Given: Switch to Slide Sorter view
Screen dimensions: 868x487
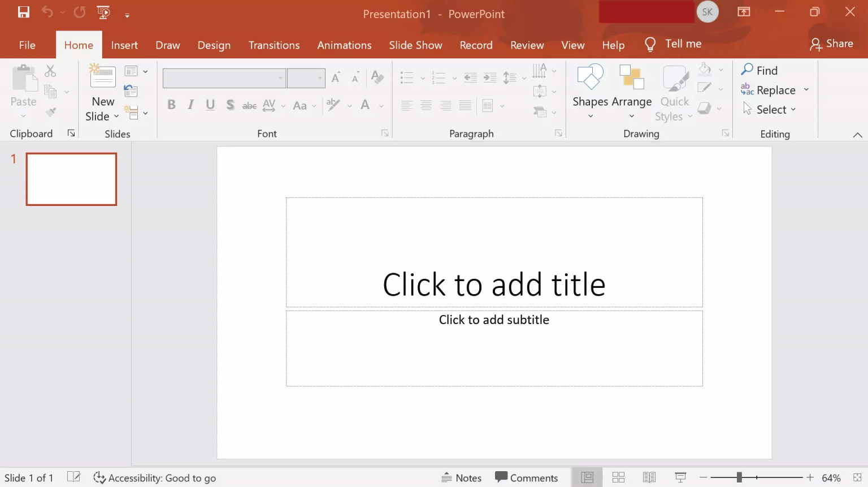Looking at the screenshot, I should [x=618, y=477].
